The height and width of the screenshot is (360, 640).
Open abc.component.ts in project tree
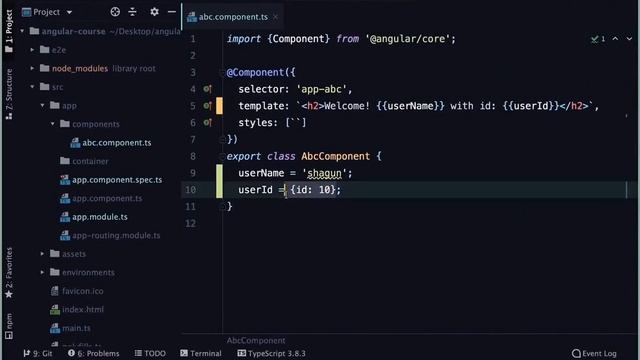pyautogui.click(x=116, y=142)
